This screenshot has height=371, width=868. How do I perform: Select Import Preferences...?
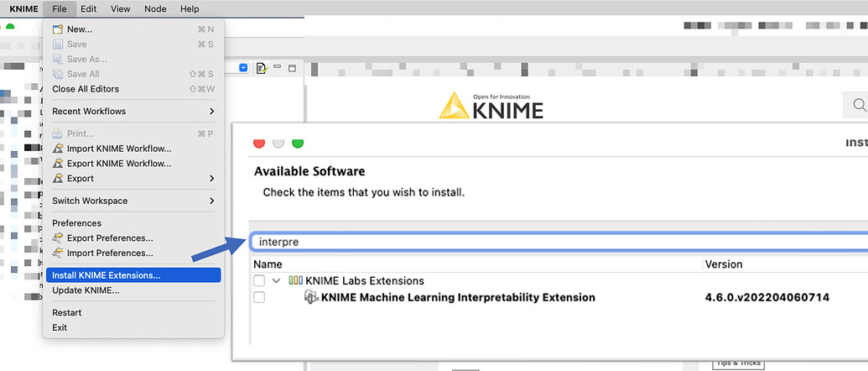click(133, 253)
